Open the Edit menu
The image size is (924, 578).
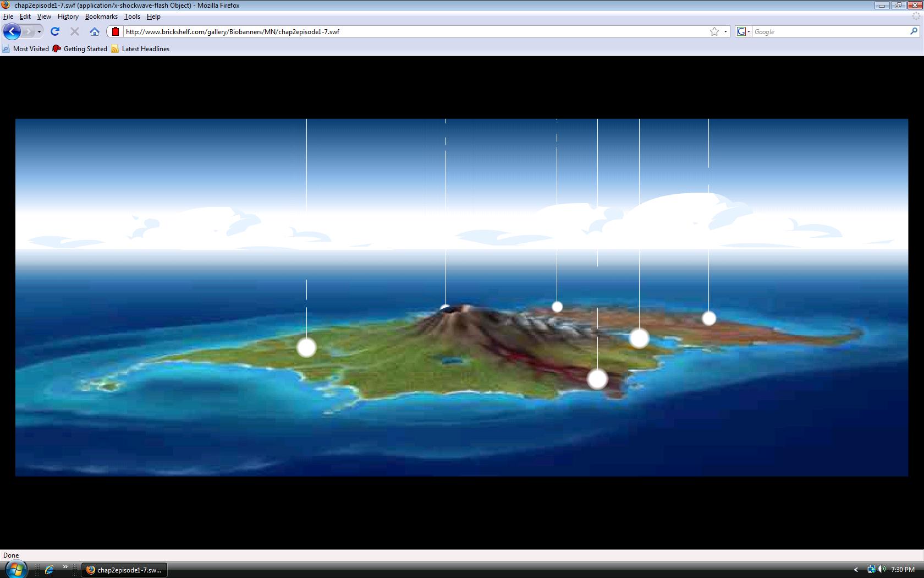point(25,17)
